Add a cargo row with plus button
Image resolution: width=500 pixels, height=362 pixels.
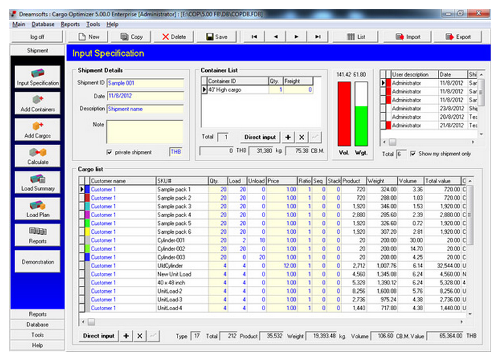126,336
